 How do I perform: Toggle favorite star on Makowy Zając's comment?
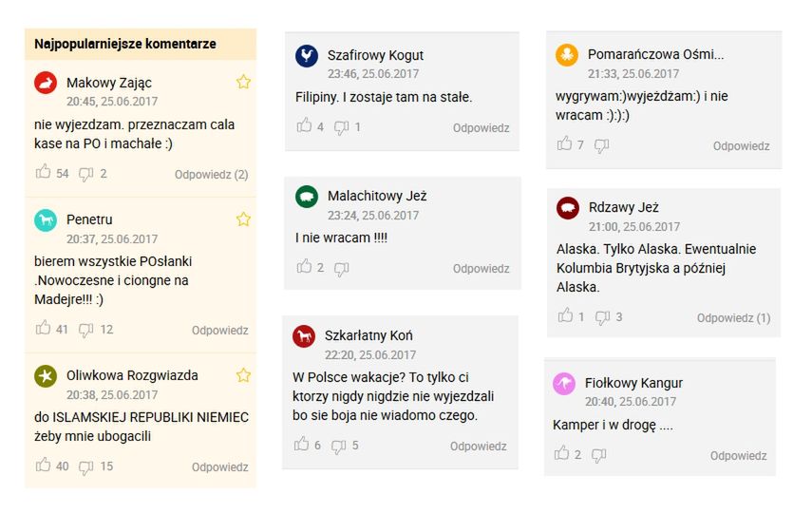coord(243,82)
